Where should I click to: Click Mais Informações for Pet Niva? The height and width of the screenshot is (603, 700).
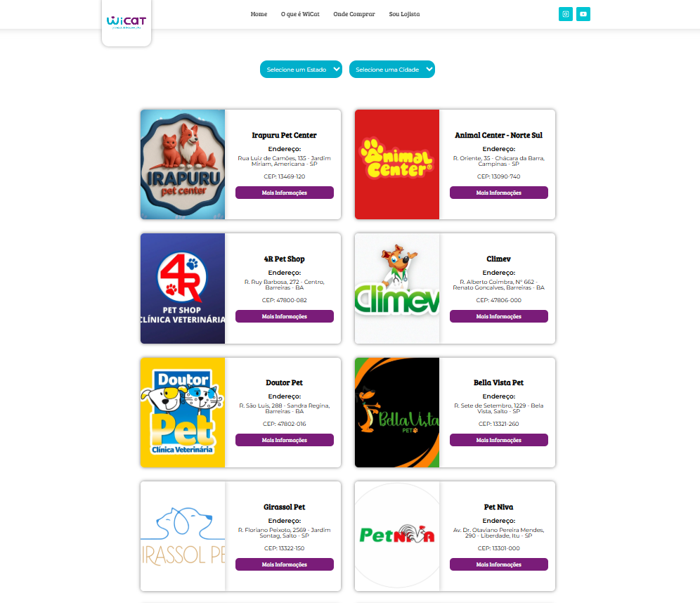pyautogui.click(x=499, y=564)
